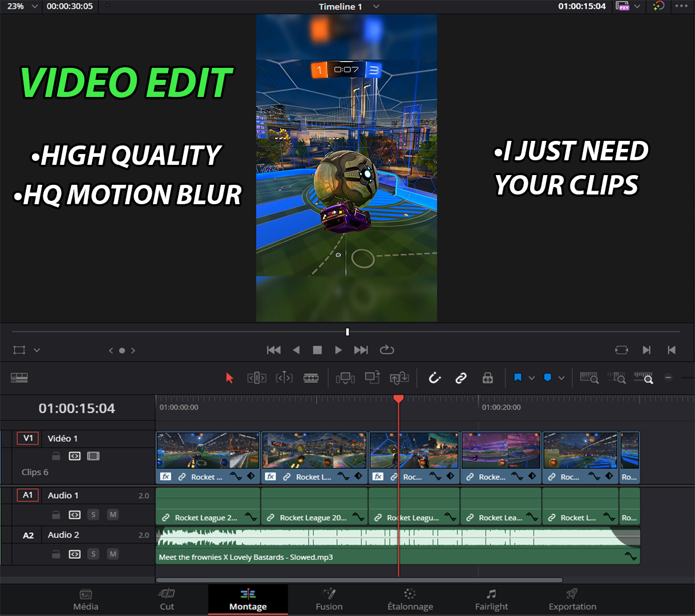Select the first Rocket video clip thumbnail
Image resolution: width=695 pixels, height=616 pixels.
tap(208, 451)
